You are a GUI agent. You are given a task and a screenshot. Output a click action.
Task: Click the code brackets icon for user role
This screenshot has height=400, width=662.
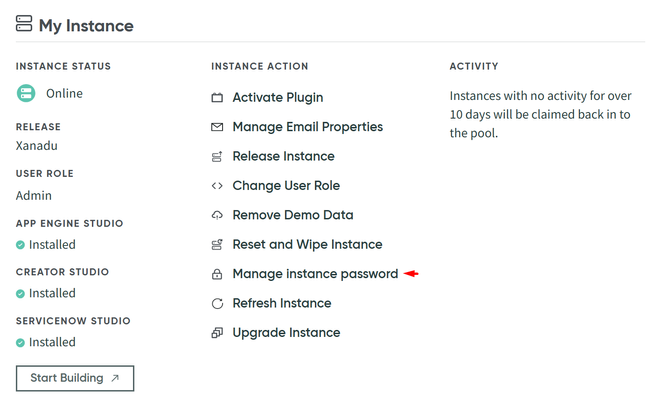217,186
